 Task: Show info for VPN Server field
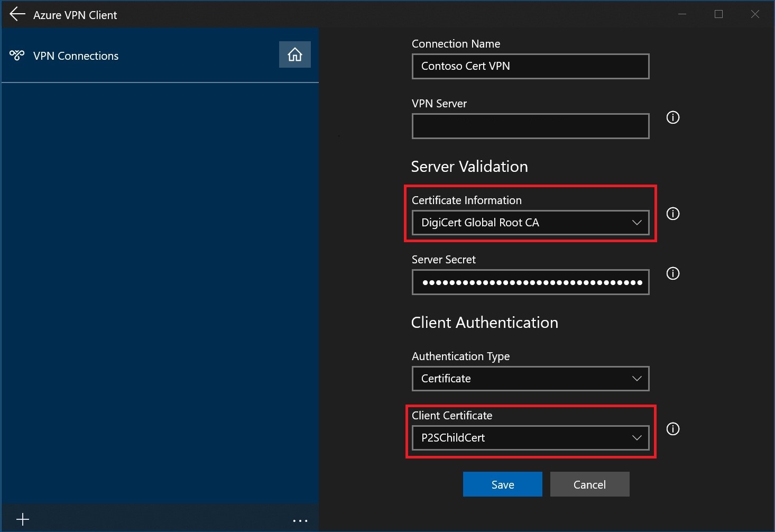point(672,117)
